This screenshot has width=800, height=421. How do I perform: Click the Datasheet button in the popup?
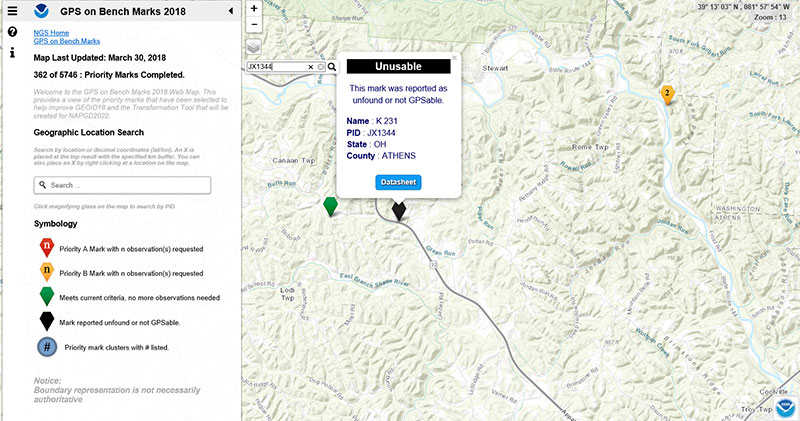pyautogui.click(x=399, y=182)
